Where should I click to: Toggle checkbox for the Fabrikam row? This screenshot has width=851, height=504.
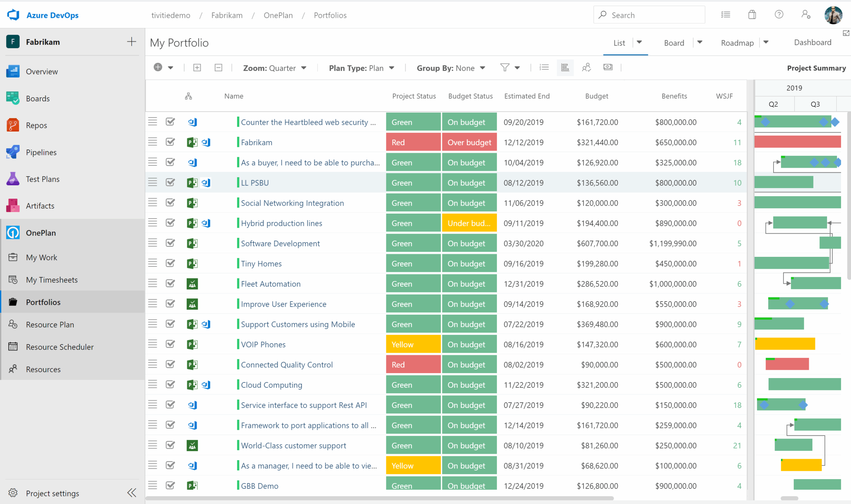point(170,142)
